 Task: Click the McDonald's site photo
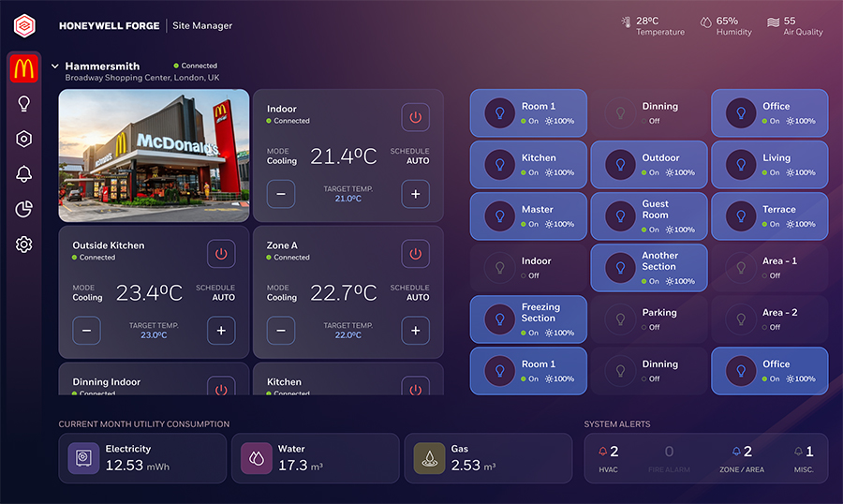[x=155, y=155]
